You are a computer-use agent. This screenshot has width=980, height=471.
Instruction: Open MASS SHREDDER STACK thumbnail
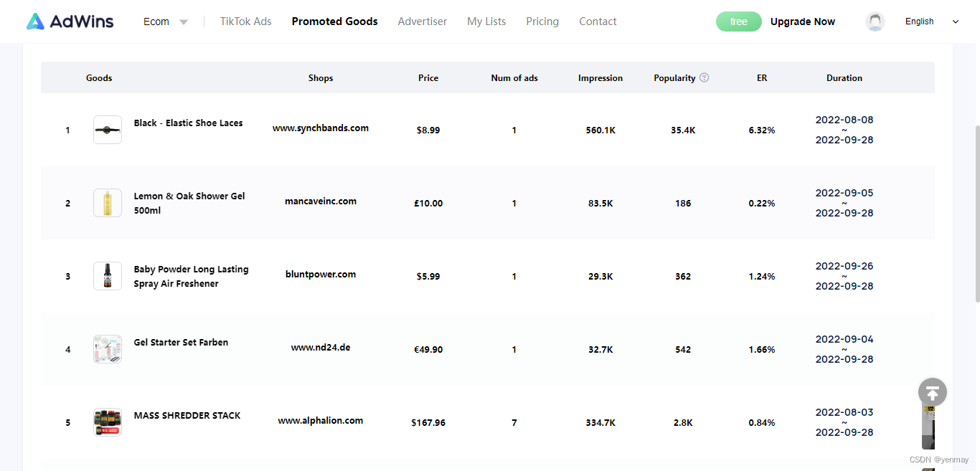click(108, 422)
